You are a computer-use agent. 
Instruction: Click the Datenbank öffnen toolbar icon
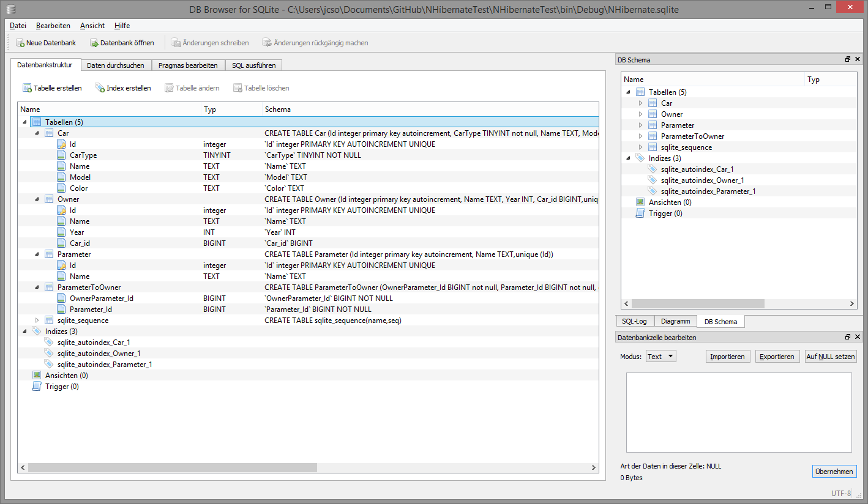pos(94,43)
